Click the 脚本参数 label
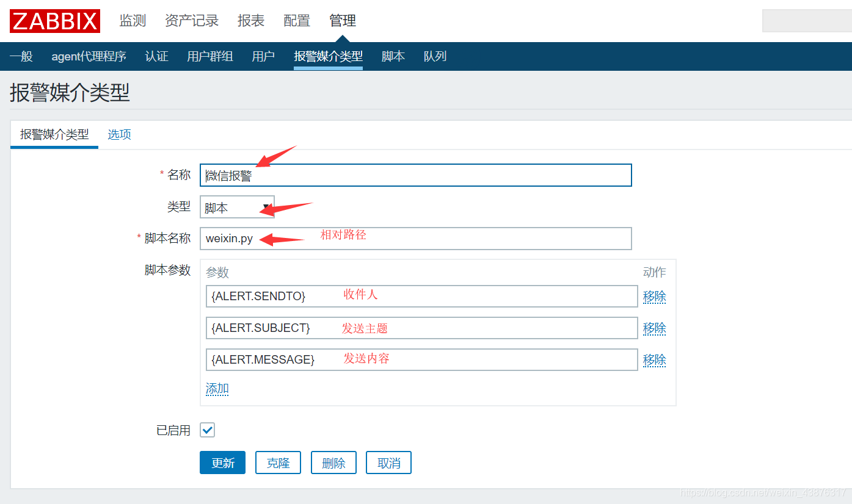 point(168,270)
